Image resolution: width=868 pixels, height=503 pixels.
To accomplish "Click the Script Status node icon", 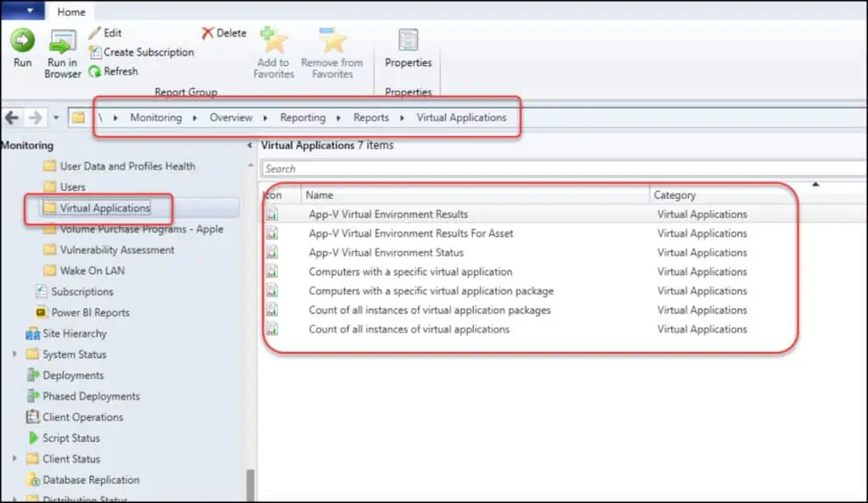I will click(33, 439).
